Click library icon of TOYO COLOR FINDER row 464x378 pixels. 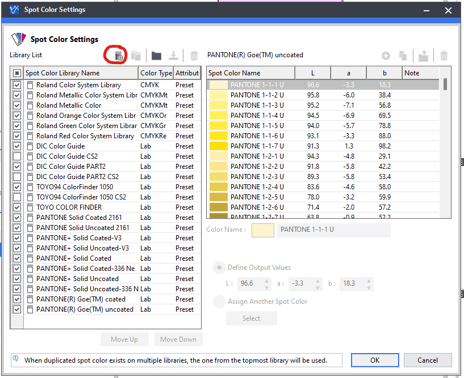coord(30,207)
